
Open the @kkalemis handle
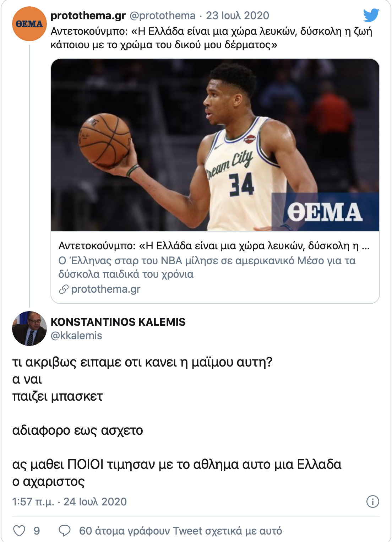click(x=76, y=336)
